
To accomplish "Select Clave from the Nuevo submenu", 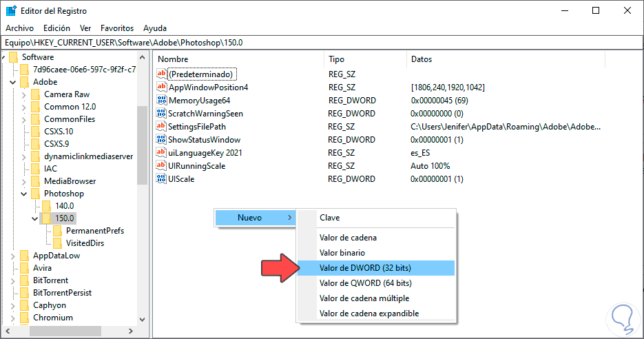I will 329,218.
